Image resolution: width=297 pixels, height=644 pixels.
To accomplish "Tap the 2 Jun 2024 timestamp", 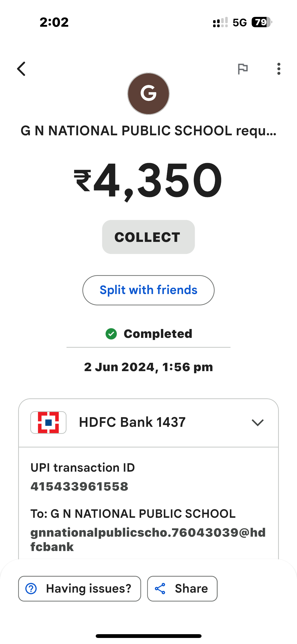I will pos(148,367).
